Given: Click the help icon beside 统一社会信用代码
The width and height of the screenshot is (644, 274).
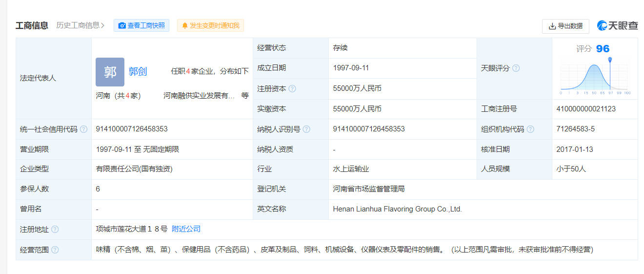Looking at the screenshot, I should (83, 129).
